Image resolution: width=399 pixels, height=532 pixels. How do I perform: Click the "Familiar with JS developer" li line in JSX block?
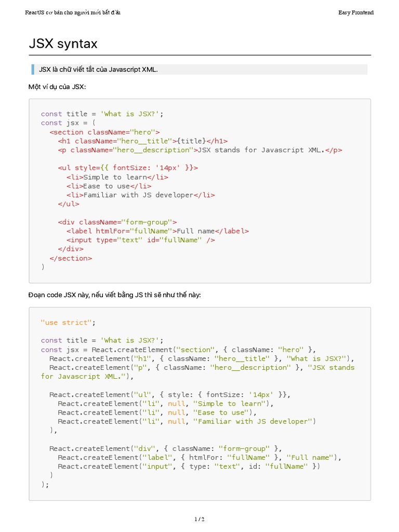tap(140, 195)
